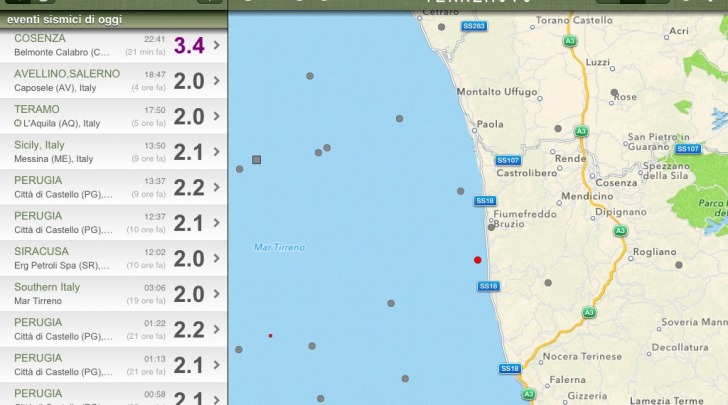Screen dimensions: 728x405
Task: Select the PERUGIA 12:37 event row
Action: tap(113, 223)
